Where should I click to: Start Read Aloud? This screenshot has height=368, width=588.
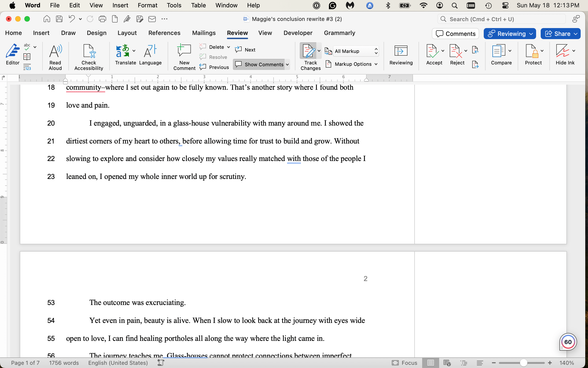[55, 57]
